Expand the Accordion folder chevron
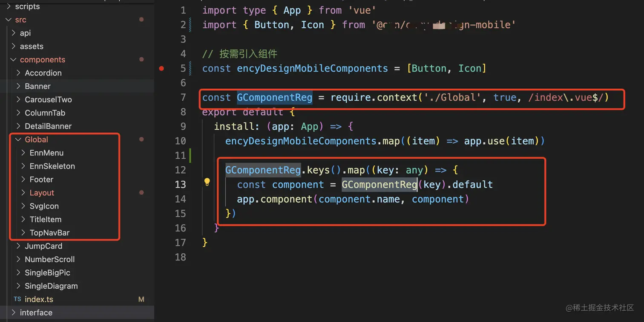This screenshot has width=644, height=322. coord(18,73)
